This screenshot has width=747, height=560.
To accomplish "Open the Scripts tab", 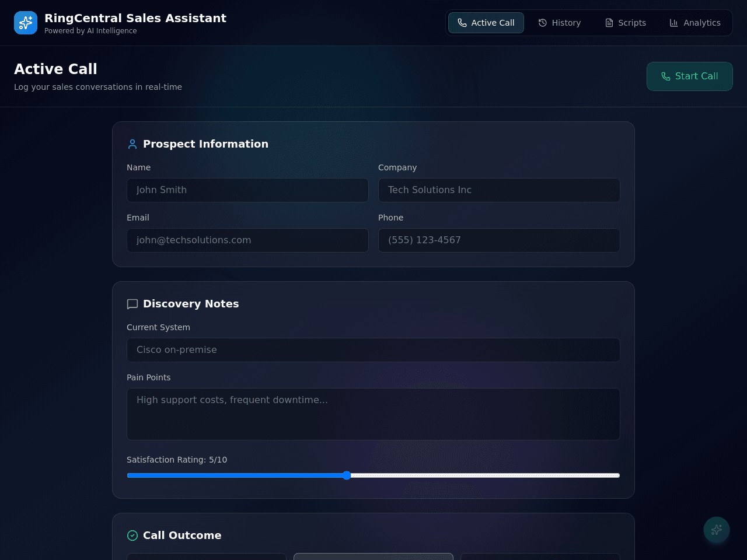I will pos(626,23).
